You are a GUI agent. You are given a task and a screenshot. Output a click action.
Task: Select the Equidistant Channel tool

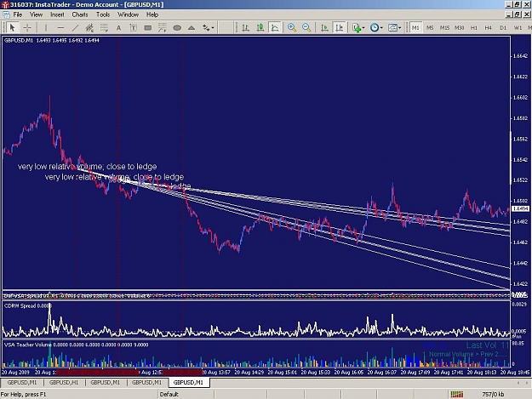(89, 27)
